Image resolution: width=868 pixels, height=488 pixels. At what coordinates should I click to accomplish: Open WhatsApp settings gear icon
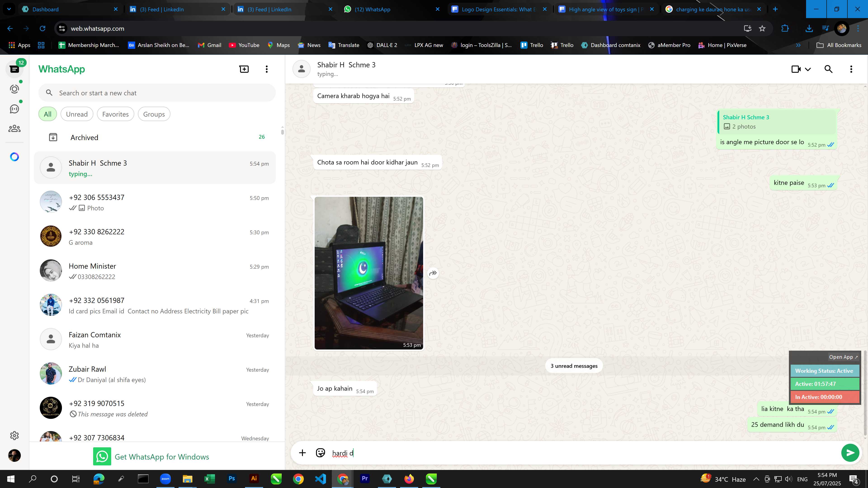tap(14, 435)
